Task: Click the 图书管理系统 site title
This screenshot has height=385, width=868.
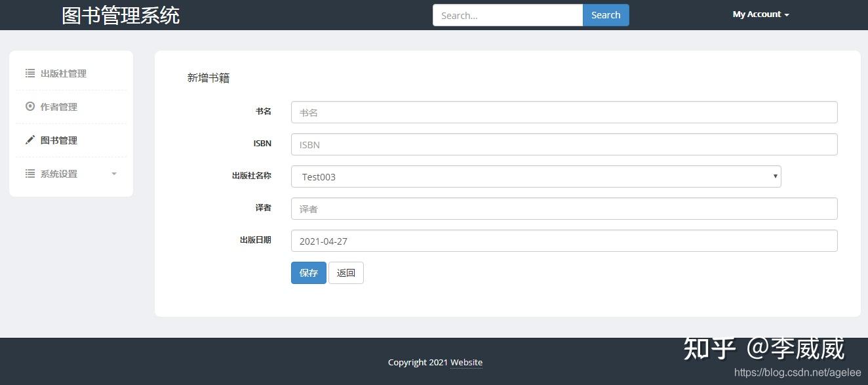Action: [121, 15]
